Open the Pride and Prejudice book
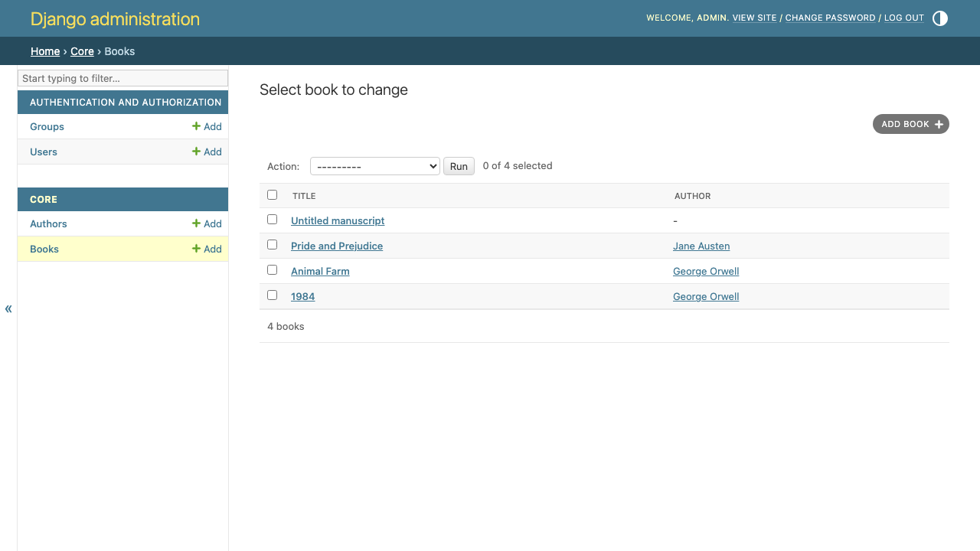 [x=337, y=246]
